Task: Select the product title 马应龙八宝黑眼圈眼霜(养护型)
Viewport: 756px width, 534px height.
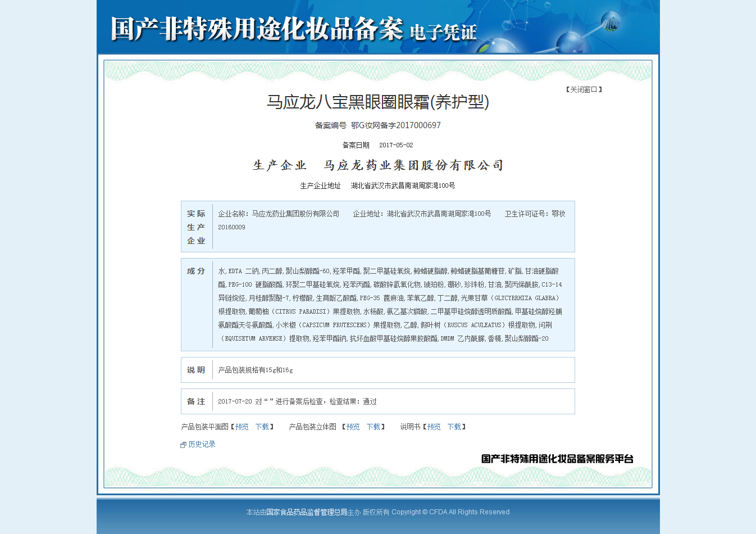Action: click(378, 102)
